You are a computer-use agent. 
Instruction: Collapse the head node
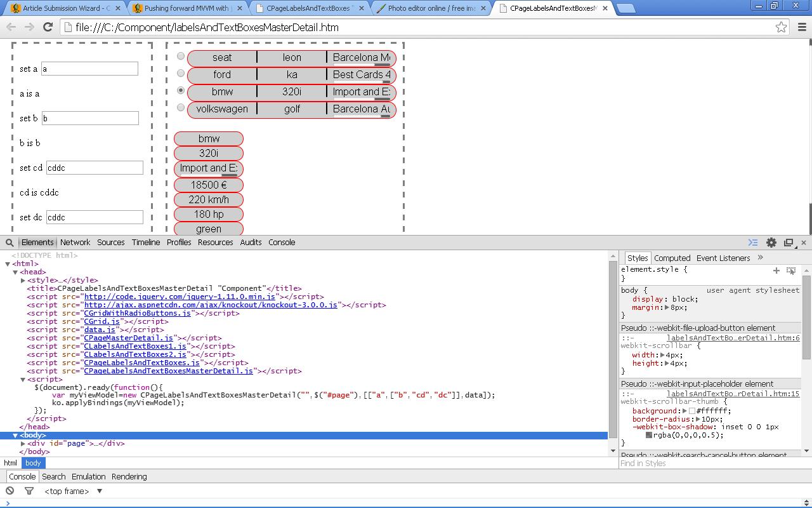(x=15, y=272)
